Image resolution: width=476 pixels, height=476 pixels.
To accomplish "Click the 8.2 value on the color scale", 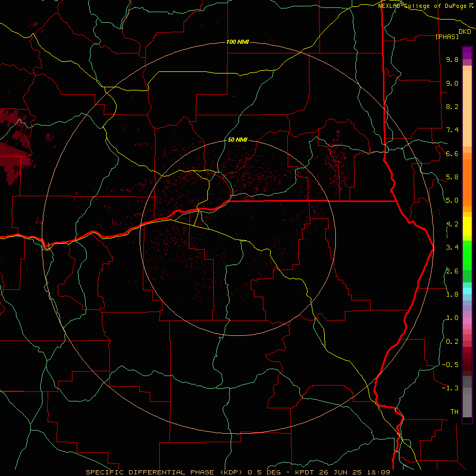I will tap(452, 106).
